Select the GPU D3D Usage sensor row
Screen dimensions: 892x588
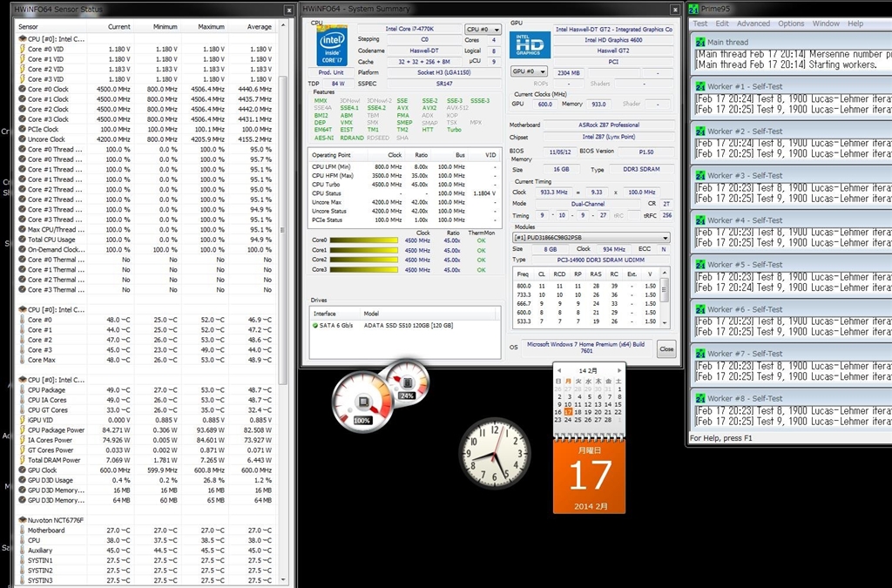[146, 480]
